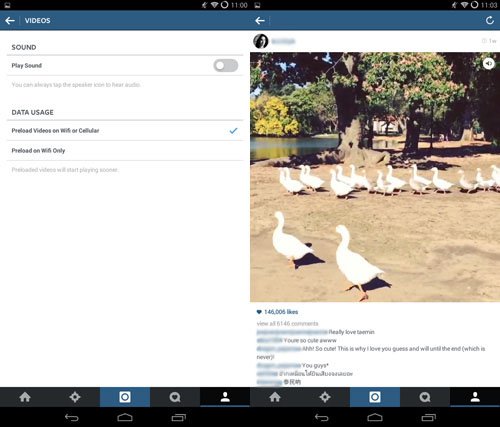Image resolution: width=500 pixels, height=427 pixels.
Task: Select Preload Videos on Wifi or Cellular
Action: point(125,131)
